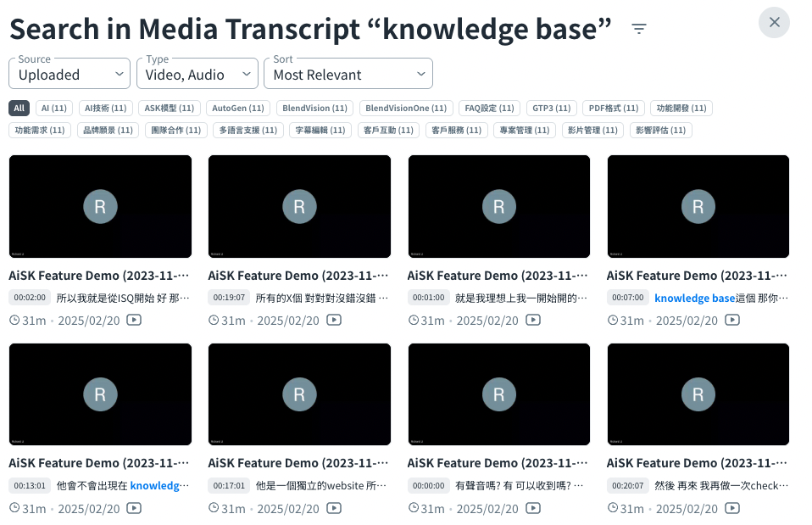Open the filter options icon beside the title
The width and height of the screenshot is (812, 525).
639,29
